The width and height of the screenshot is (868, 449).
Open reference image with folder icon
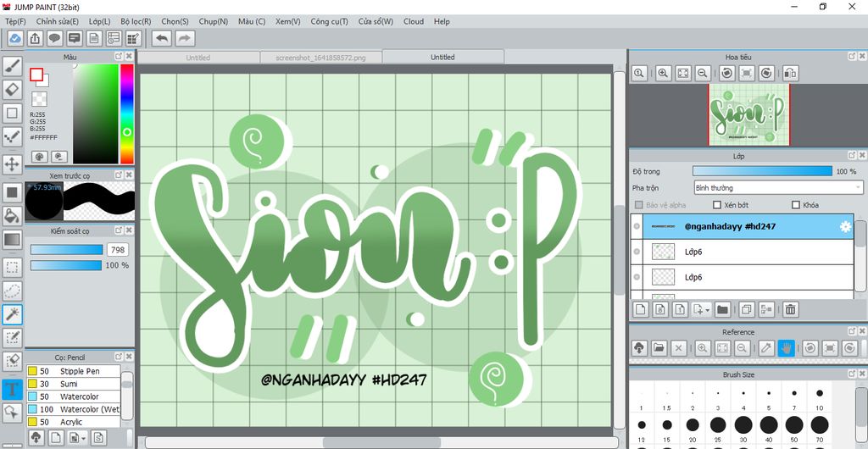(658, 348)
